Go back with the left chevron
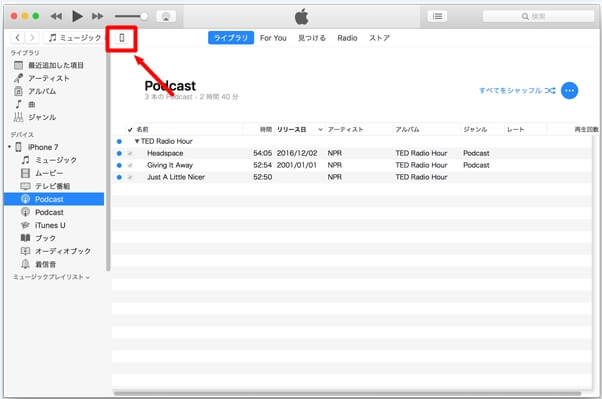This screenshot has width=602, height=399. pos(17,38)
